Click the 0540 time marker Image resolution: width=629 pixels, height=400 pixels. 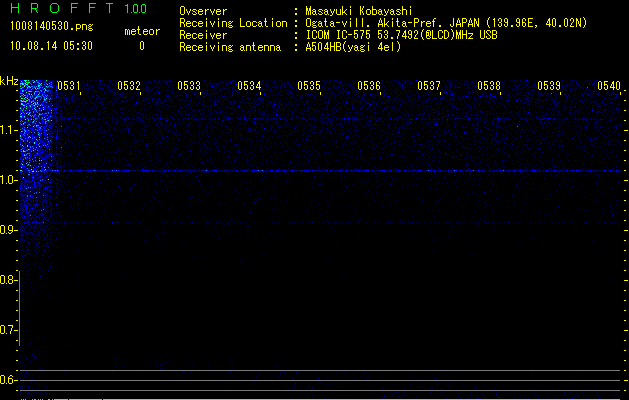(x=609, y=86)
